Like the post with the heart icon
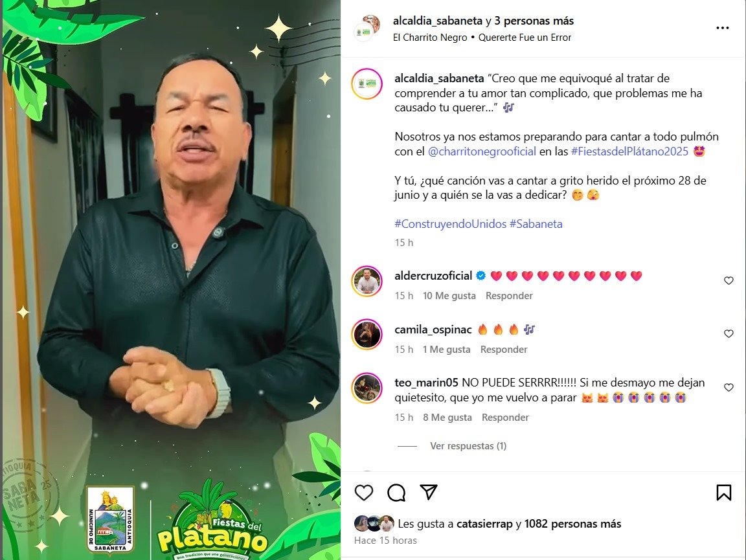746x560 pixels. (364, 493)
